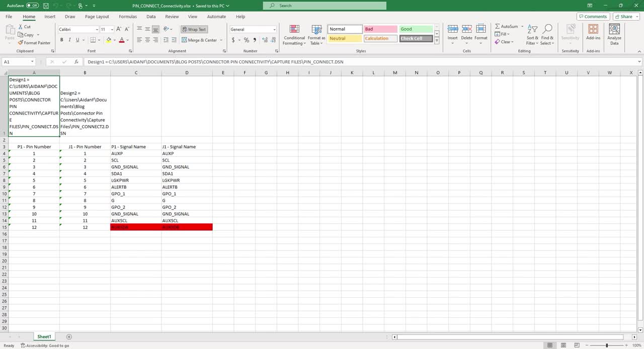This screenshot has width=644, height=349.
Task: Expand the font name dropdown
Action: point(97,30)
